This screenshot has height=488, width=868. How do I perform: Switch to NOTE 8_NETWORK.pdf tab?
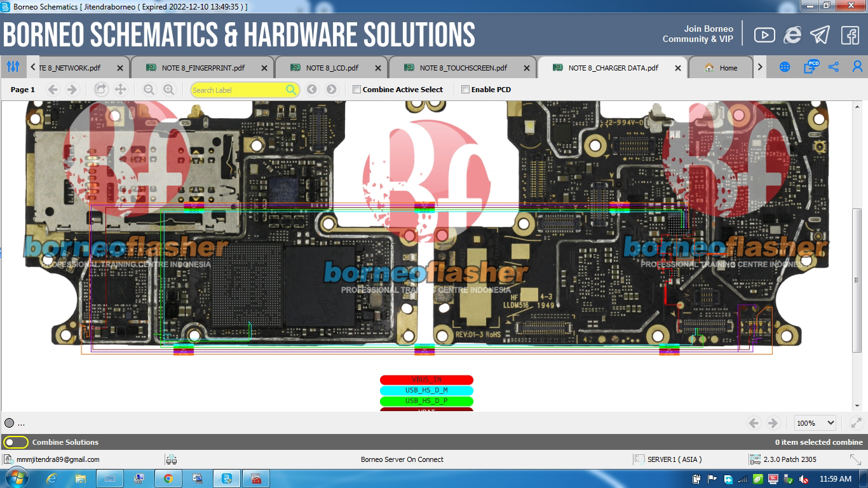click(x=78, y=68)
